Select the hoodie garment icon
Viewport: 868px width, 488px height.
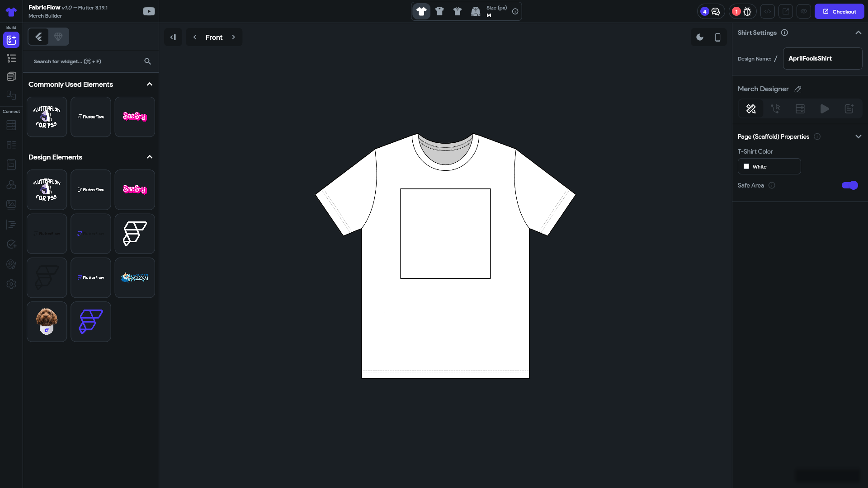pos(476,11)
